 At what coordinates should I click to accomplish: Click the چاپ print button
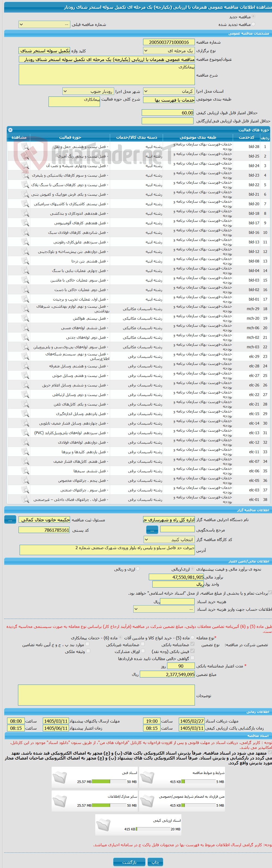[155, 862]
